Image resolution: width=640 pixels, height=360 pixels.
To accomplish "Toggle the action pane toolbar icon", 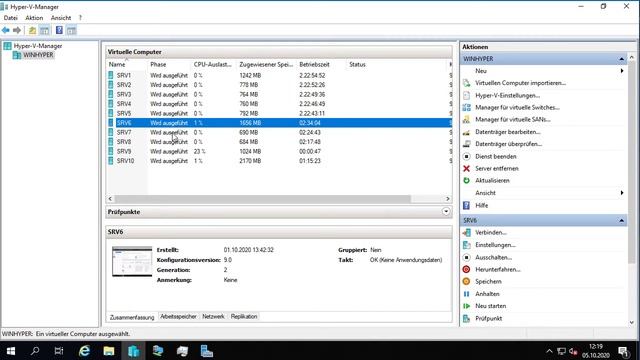I will coord(71,30).
